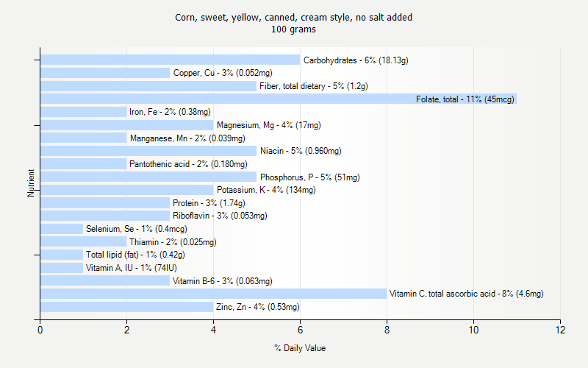Click the x-axis tick label "0"
This screenshot has height=368, width=588.
(40, 330)
